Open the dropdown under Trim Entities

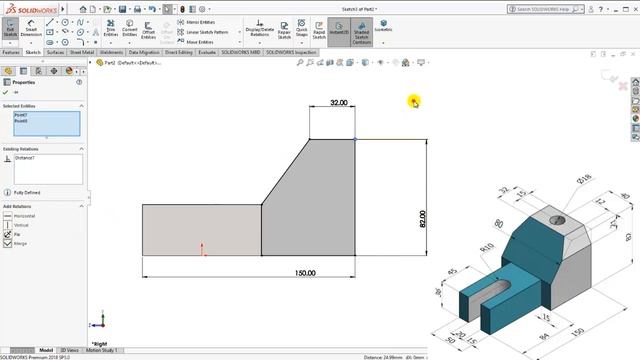point(111,43)
